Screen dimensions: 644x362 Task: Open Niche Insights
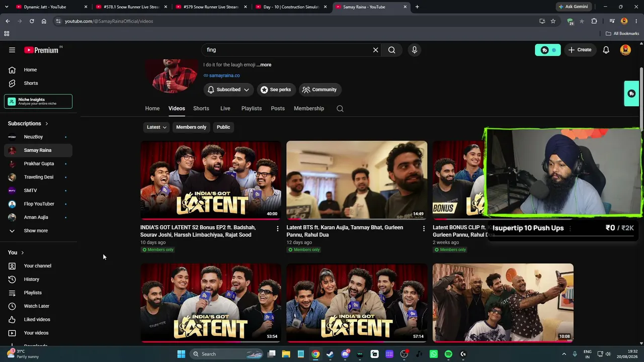38,102
